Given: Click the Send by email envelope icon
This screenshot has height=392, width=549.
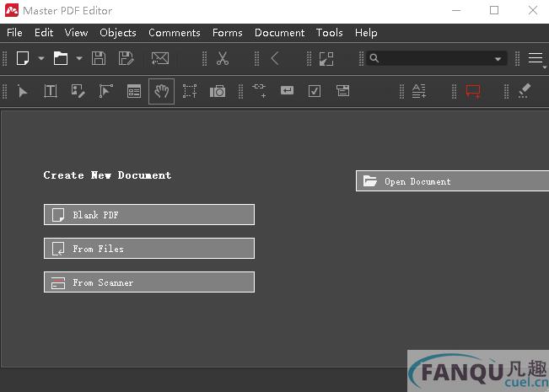Looking at the screenshot, I should pyautogui.click(x=160, y=58).
